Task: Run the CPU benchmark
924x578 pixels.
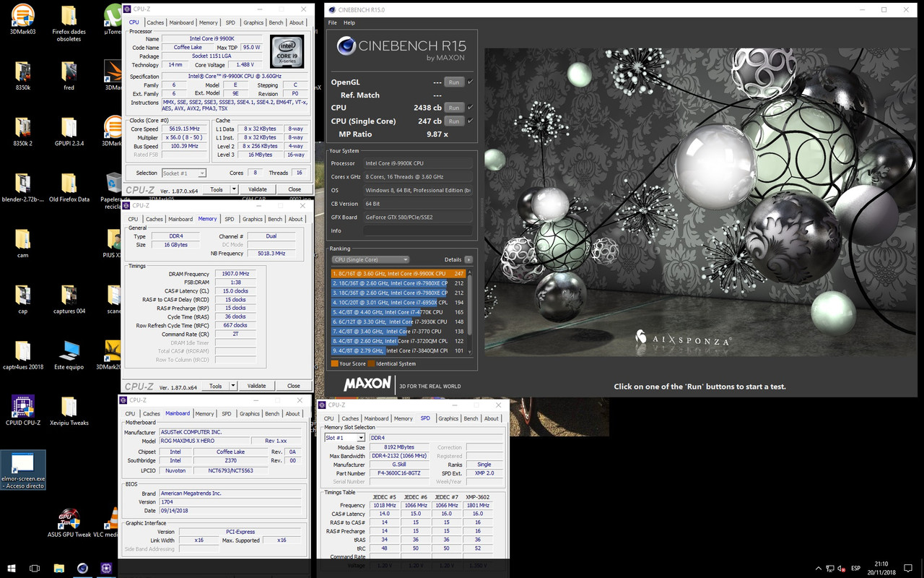Action: coord(454,108)
